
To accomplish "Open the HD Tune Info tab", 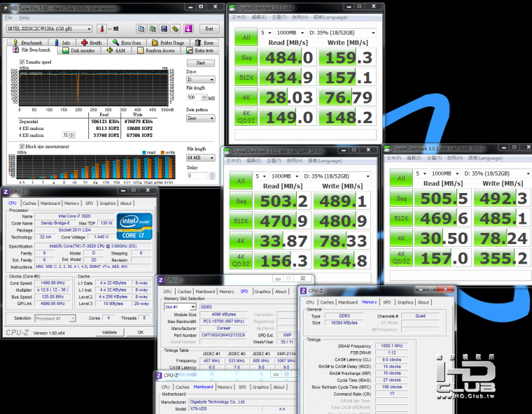I will (x=63, y=43).
